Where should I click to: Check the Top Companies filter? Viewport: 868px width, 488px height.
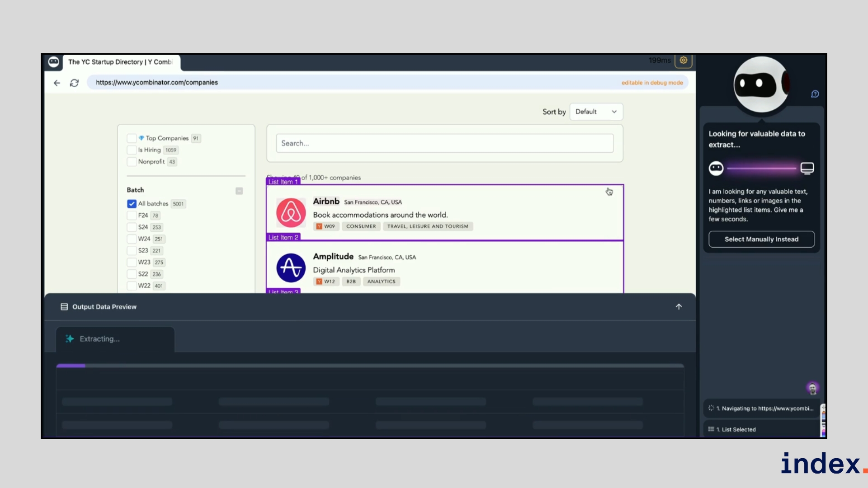(x=132, y=138)
